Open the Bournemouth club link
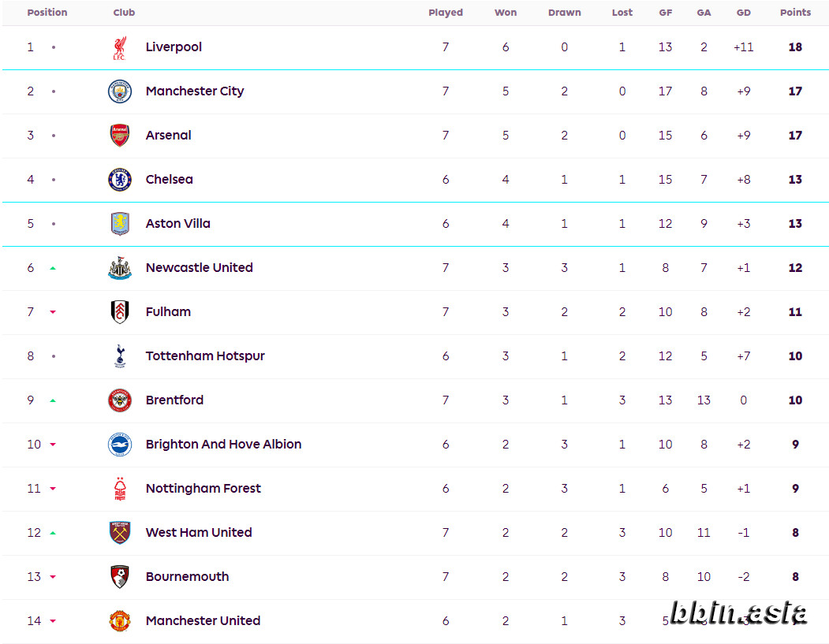This screenshot has width=829, height=644. [187, 576]
